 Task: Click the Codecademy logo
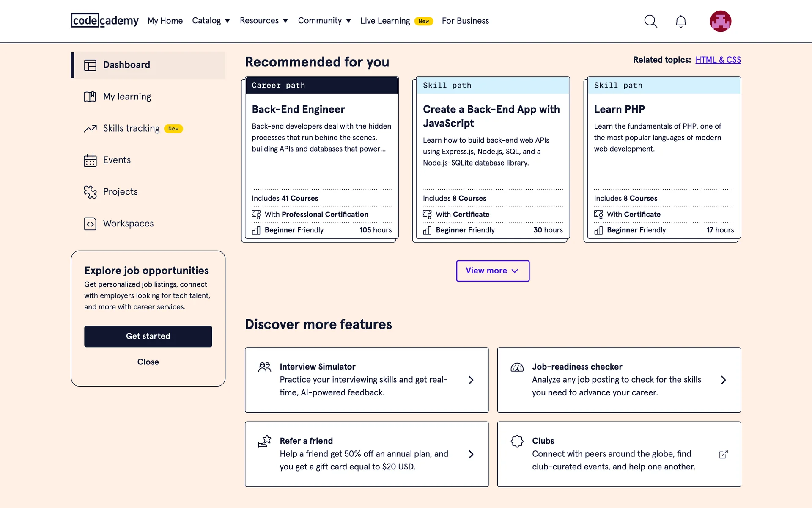point(104,20)
